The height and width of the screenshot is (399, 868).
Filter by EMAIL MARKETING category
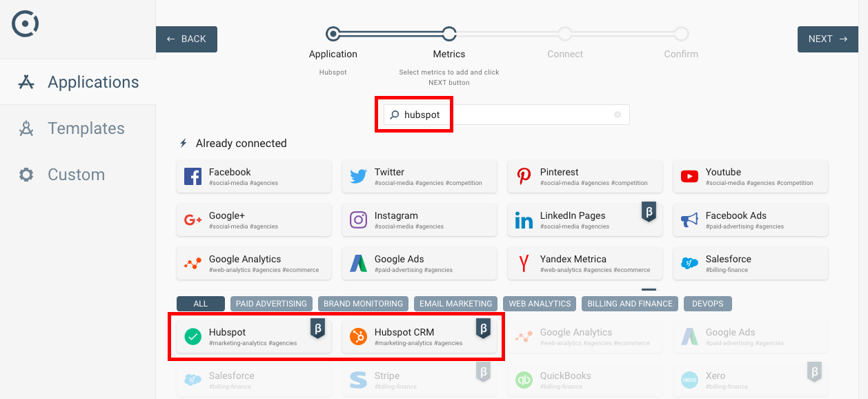[455, 304]
